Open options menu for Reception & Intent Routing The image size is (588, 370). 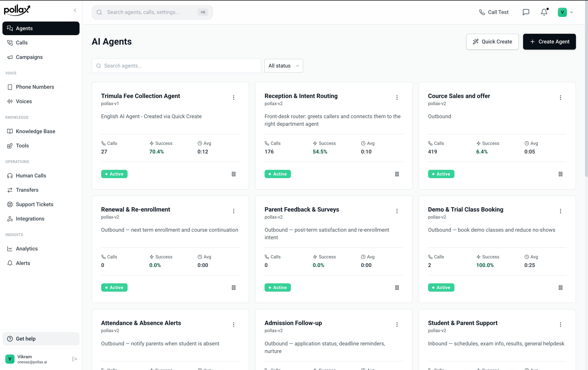pyautogui.click(x=397, y=97)
